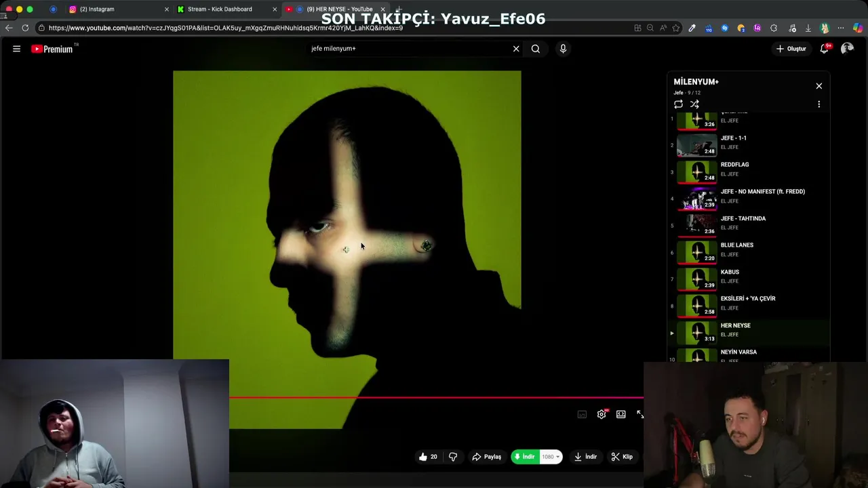Switch to the Stream - Kick Dashboard tab
The image size is (868, 488).
pos(227,9)
